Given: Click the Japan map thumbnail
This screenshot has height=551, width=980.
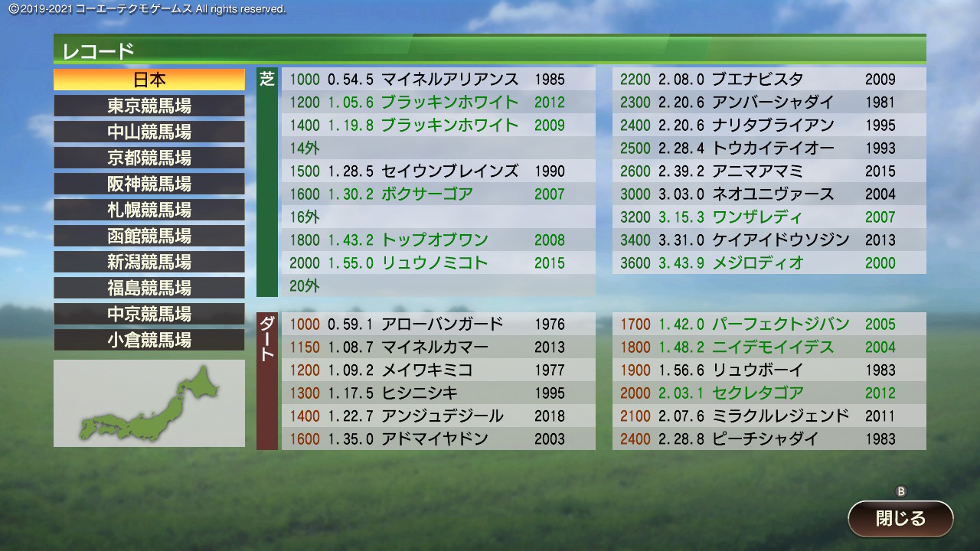Looking at the screenshot, I should pyautogui.click(x=149, y=403).
